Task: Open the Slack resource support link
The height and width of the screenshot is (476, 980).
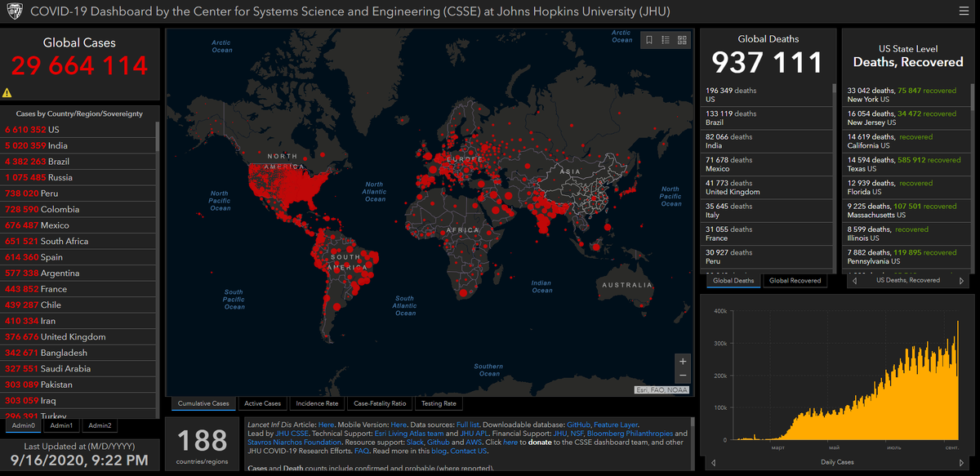Action: (x=416, y=443)
